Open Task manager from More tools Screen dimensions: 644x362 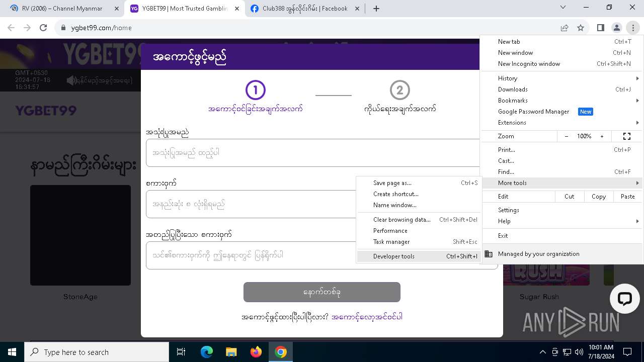[x=419, y=242]
